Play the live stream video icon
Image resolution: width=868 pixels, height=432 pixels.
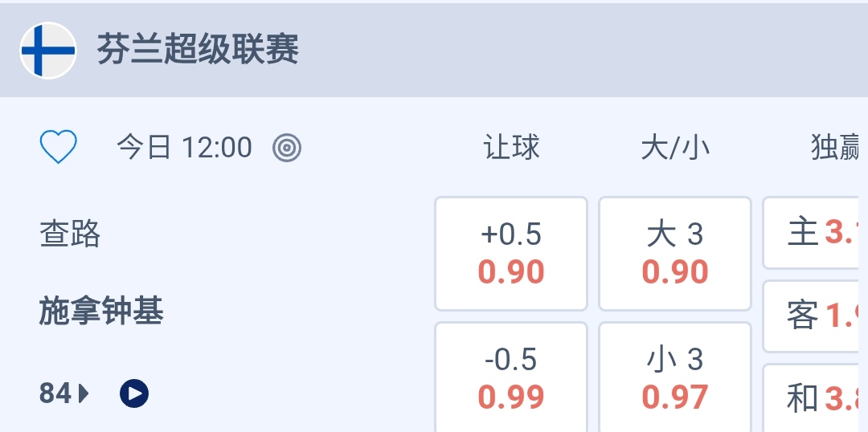pos(134,393)
